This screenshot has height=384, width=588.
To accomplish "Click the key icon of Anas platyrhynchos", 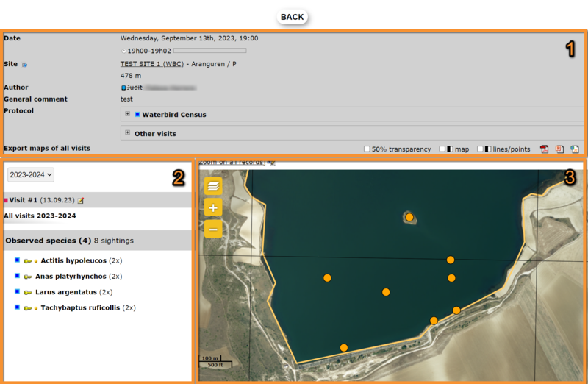I will coord(28,277).
